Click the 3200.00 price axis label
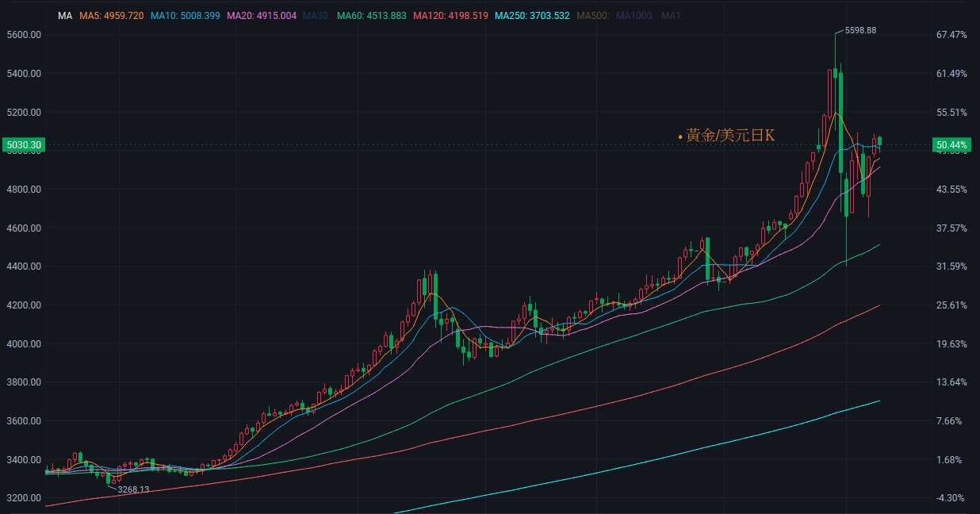The height and width of the screenshot is (514, 980). pos(23,498)
